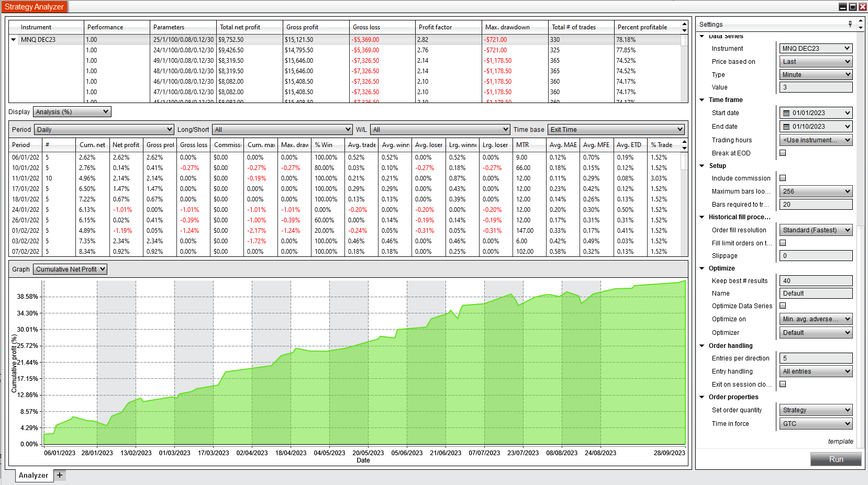Open the Graph Cumulative Net Profit dropdown

pos(70,269)
